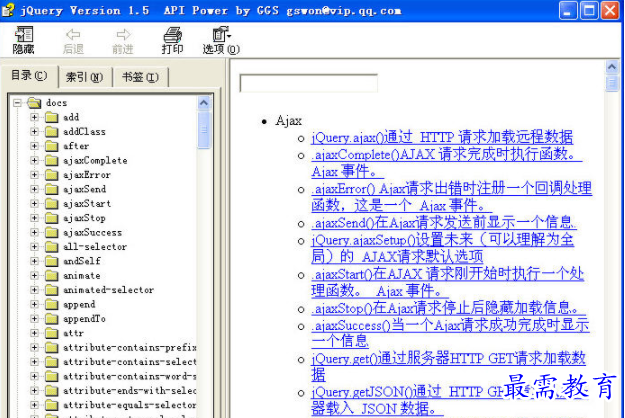This screenshot has width=625, height=418.
Task: Select the attribute-contains-prefix tree item
Action: pos(130,347)
